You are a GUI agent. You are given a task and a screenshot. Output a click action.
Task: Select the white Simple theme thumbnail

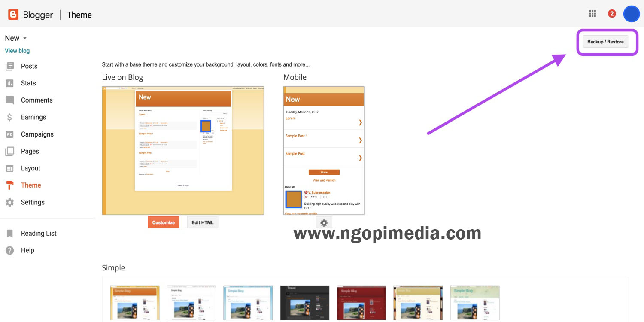(x=191, y=303)
